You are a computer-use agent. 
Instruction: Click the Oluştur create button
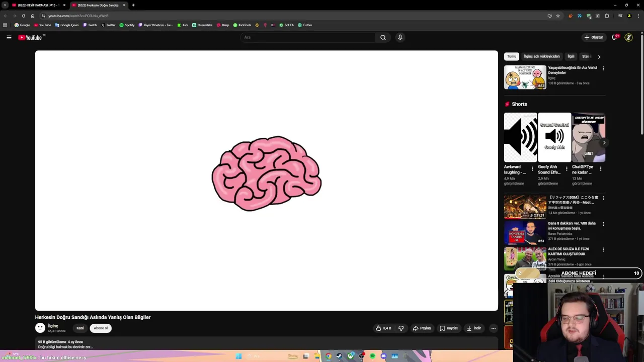coord(594,37)
